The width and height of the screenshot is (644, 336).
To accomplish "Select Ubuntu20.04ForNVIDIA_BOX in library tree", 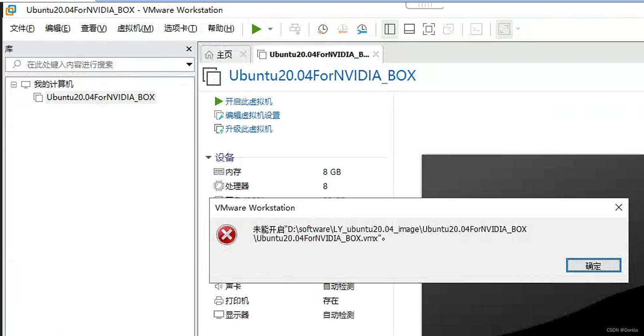I will click(x=100, y=97).
